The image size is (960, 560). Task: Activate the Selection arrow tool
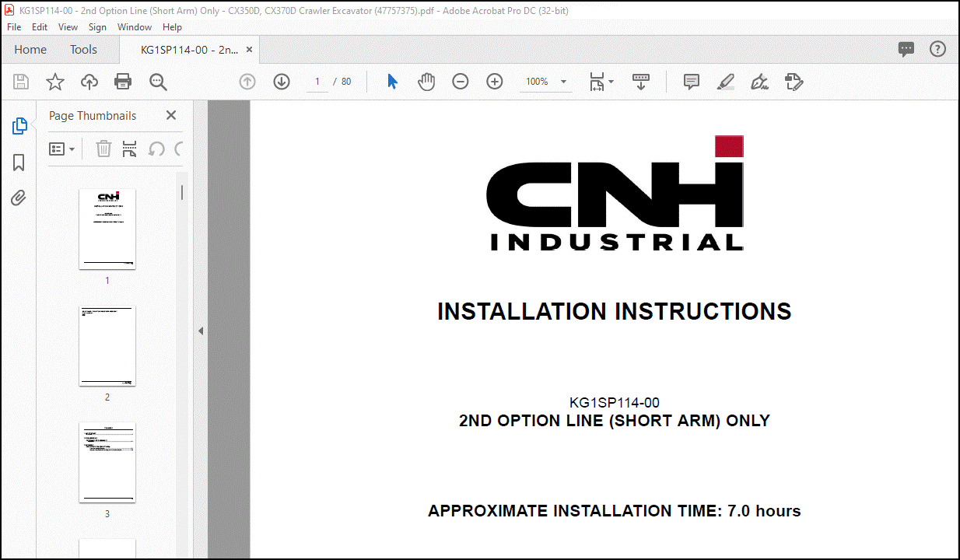pos(392,82)
